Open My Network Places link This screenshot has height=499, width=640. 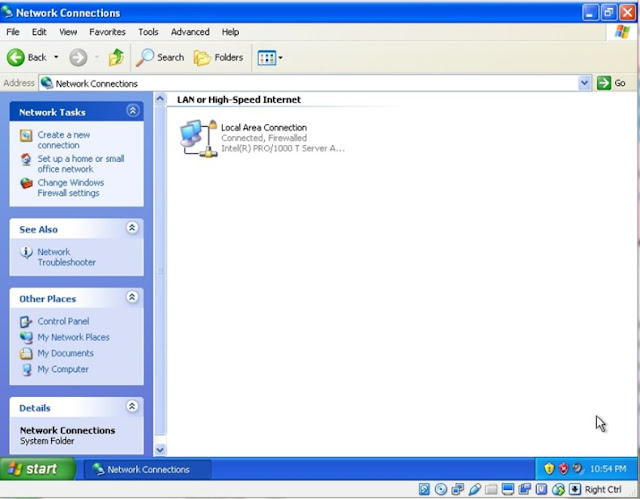point(73,337)
